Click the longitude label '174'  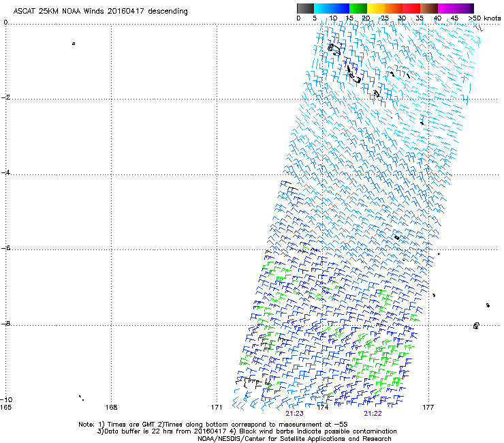[x=322, y=408]
